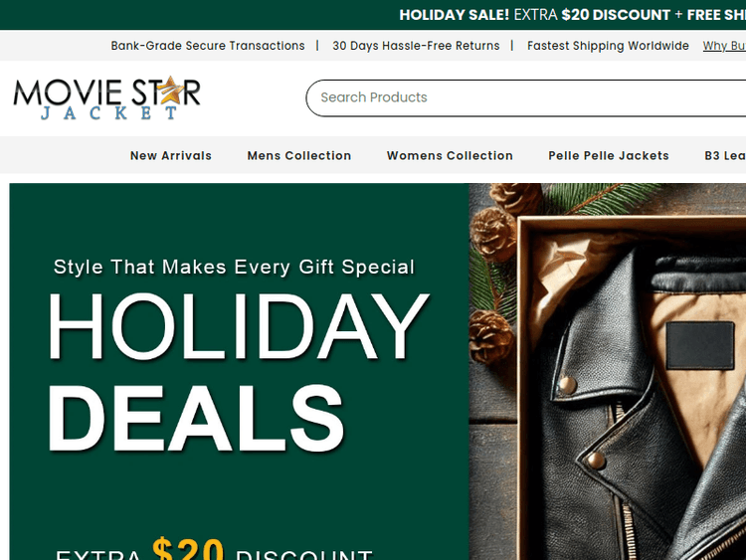Focus the Search Products field

pos(526,97)
